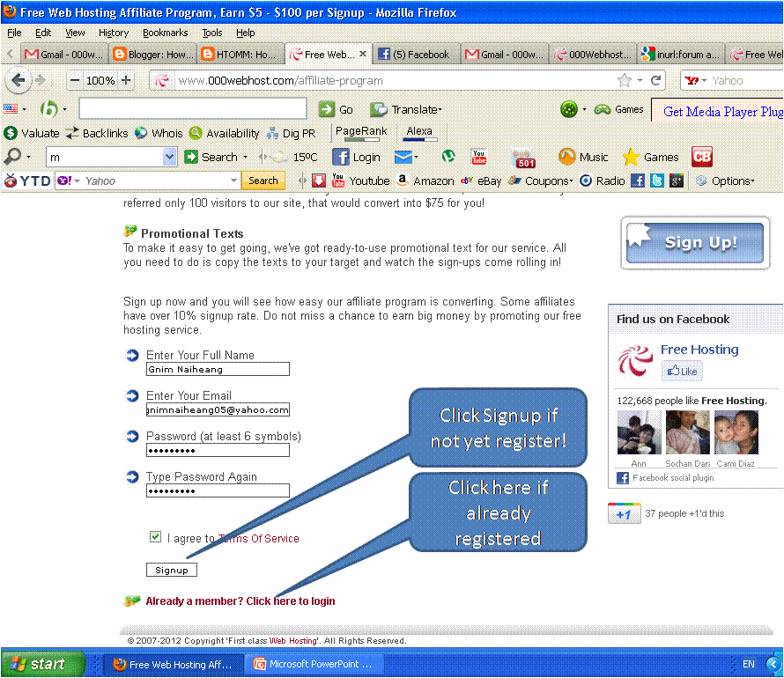Viewport: 784px width, 678px height.
Task: Reload the page with refresh icon
Action: (655, 80)
